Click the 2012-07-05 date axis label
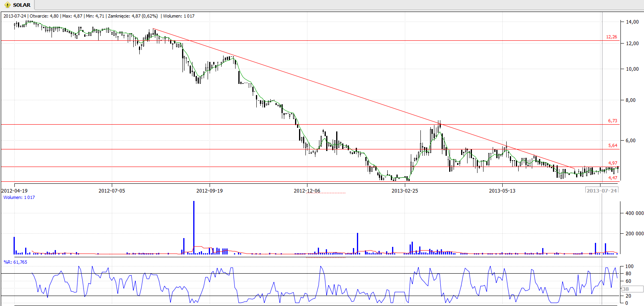The height and width of the screenshot is (306, 644). pos(112,191)
